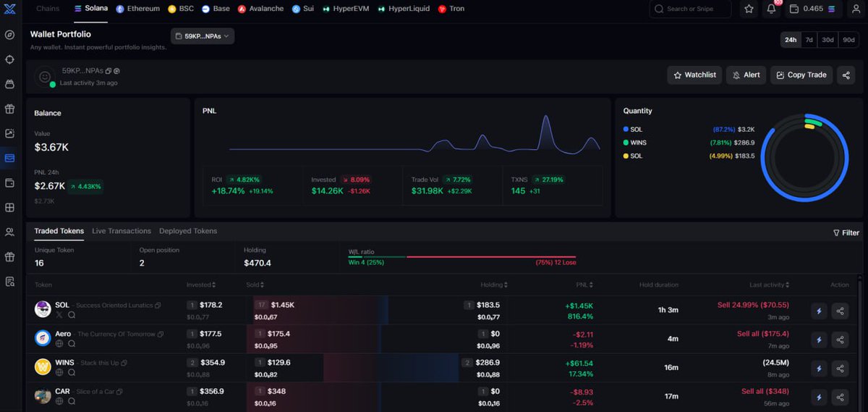868x412 pixels.
Task: Click the quick-buy lightning icon in CAR row
Action: tap(819, 397)
